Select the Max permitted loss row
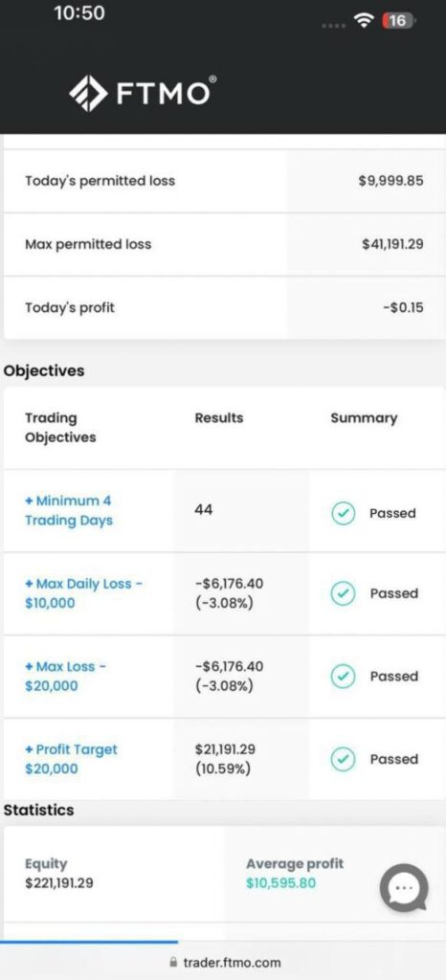The width and height of the screenshot is (446, 980). [224, 244]
